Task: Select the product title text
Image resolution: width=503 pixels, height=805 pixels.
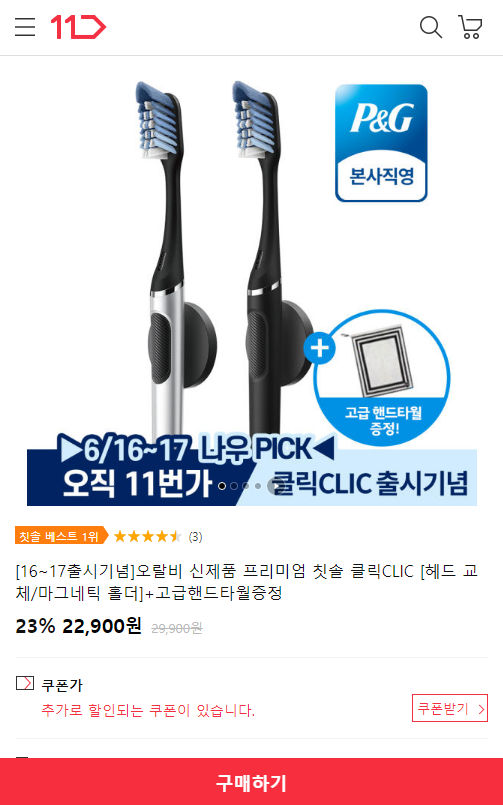Action: pos(247,582)
